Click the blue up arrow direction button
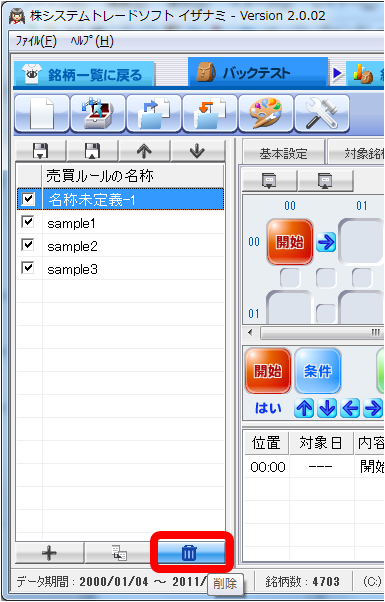The image size is (385, 602). tap(304, 408)
